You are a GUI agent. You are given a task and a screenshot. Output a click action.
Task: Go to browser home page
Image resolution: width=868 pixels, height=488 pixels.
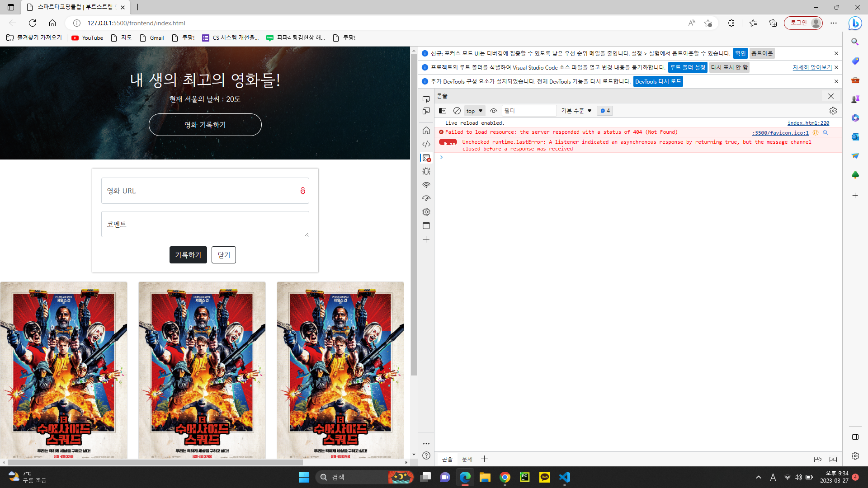coord(52,23)
